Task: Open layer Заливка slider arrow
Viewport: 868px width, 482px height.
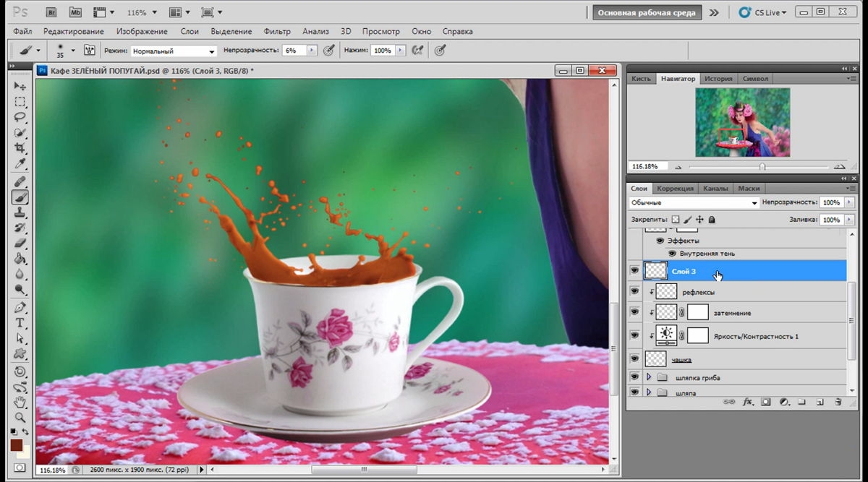Action: click(848, 220)
